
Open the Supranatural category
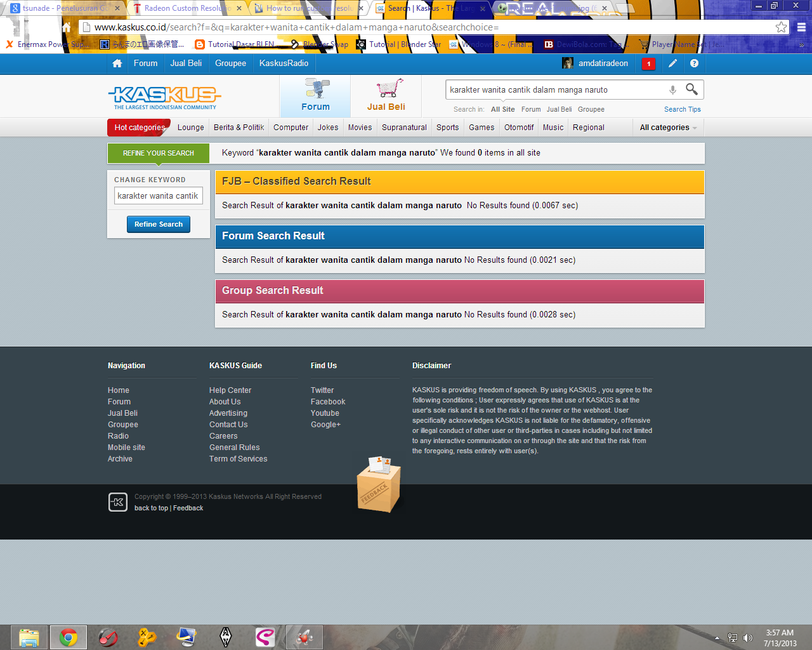pyautogui.click(x=404, y=128)
